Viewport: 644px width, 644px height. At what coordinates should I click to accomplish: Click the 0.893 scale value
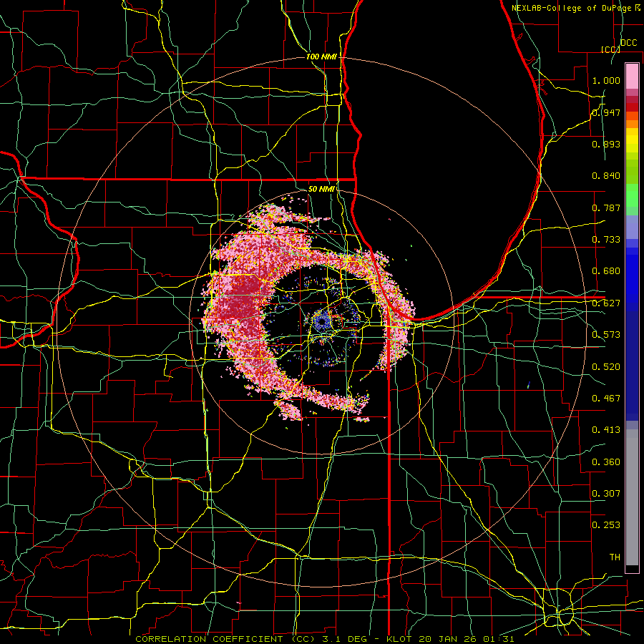tap(606, 144)
